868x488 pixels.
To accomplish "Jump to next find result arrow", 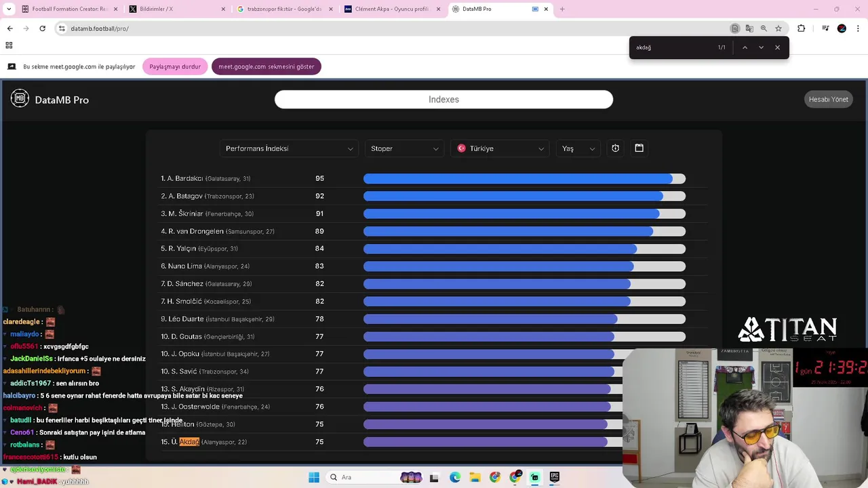I will coord(761,47).
